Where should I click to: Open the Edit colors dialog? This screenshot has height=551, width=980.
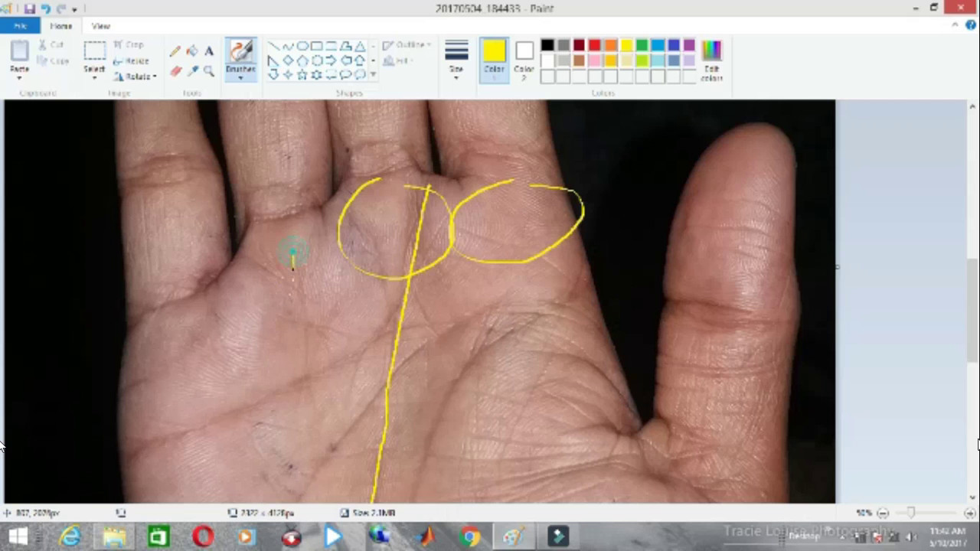[x=711, y=61]
